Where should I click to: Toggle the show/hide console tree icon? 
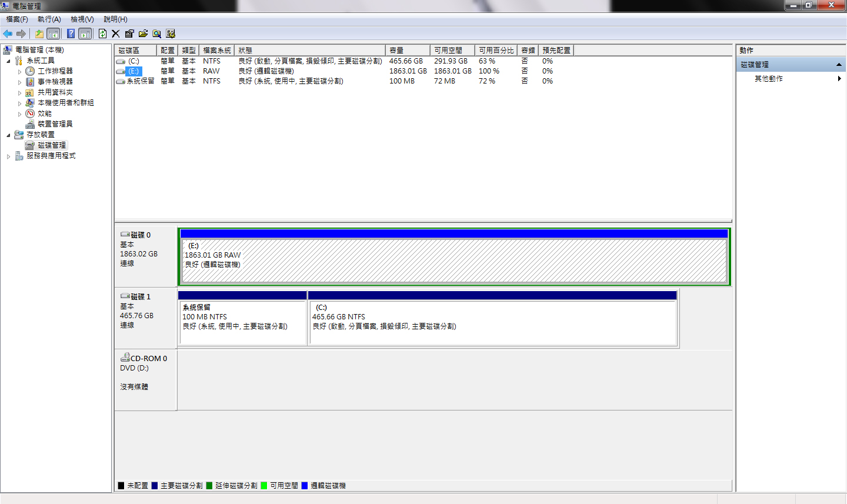(x=54, y=34)
